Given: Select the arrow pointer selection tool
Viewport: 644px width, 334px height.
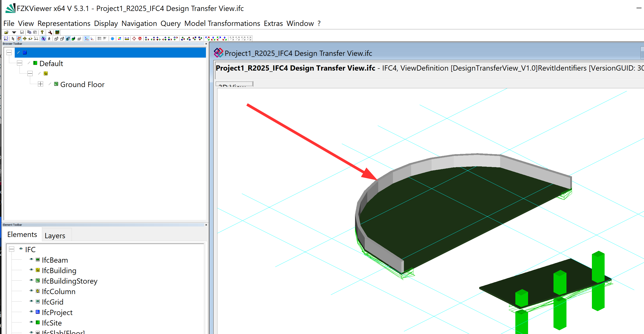Looking at the screenshot, I should 13,38.
